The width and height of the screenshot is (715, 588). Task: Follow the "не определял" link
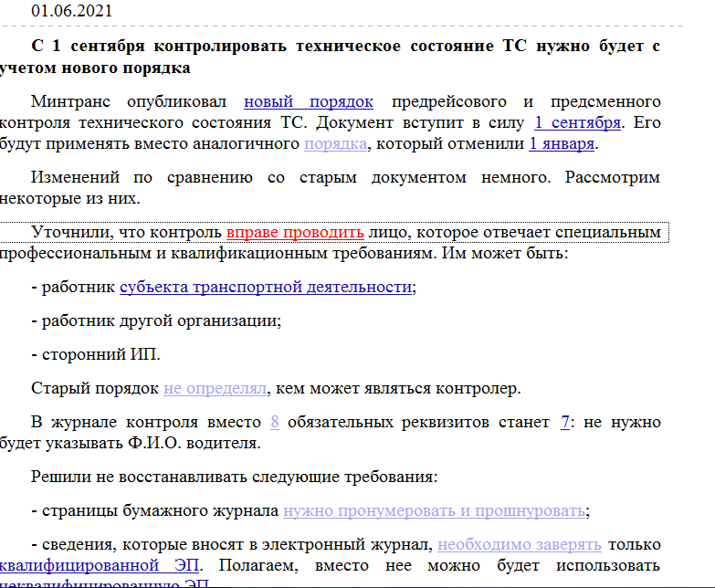(x=215, y=388)
